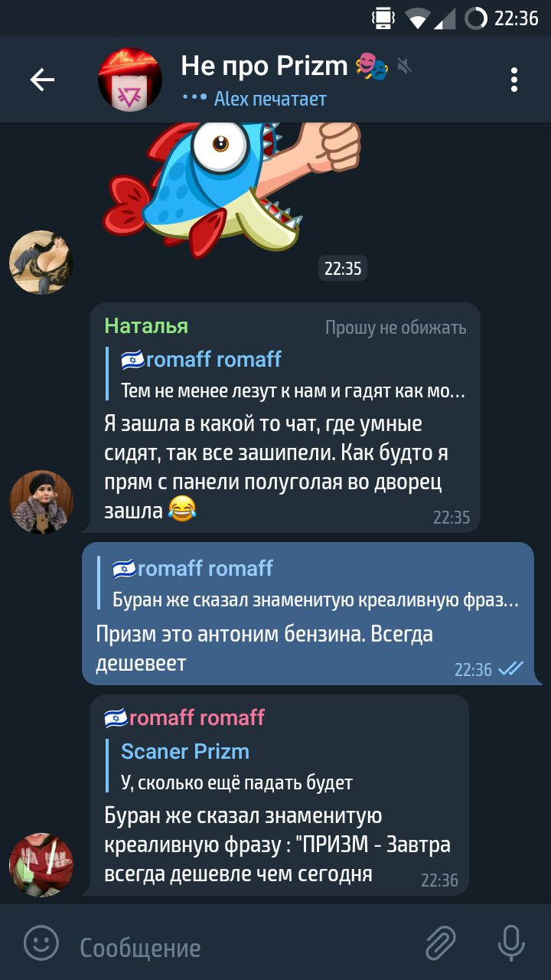The width and height of the screenshot is (551, 980).
Task: Select the message 'Призм это антоним бензина'
Action: (x=264, y=648)
